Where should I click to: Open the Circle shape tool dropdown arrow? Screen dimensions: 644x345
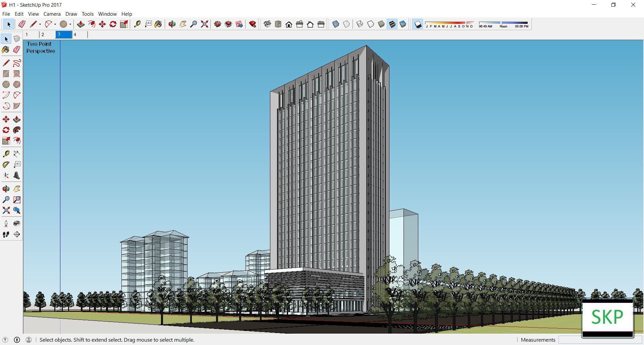tap(70, 24)
